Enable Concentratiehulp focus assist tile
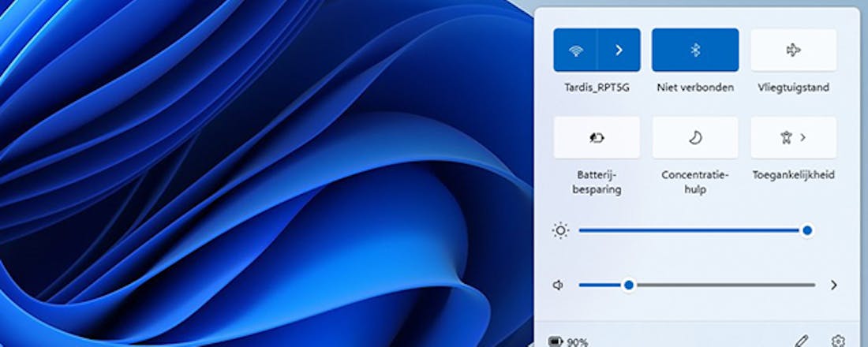 695,138
